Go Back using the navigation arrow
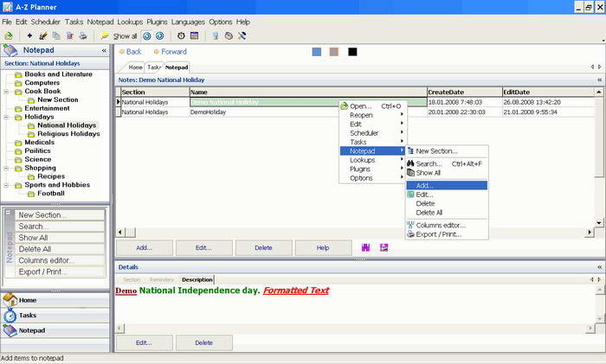The height and width of the screenshot is (364, 606). point(130,52)
